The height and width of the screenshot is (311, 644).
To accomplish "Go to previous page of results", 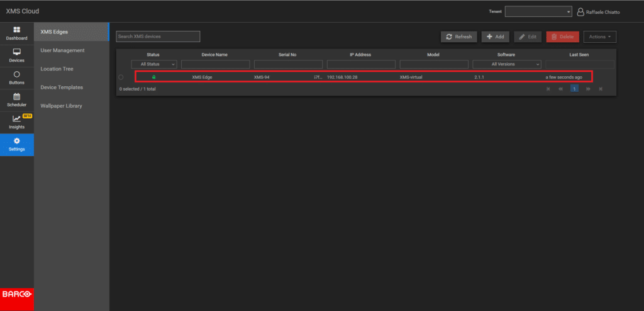I will tap(560, 88).
